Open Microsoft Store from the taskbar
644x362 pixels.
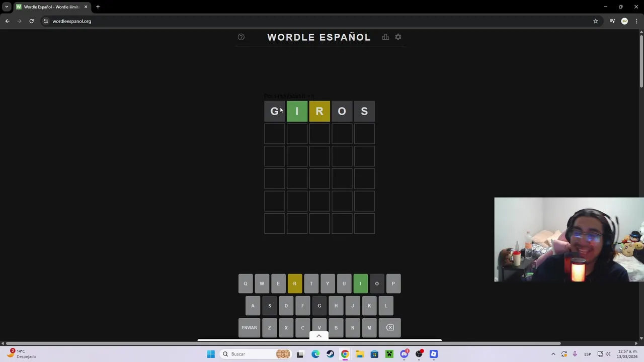click(x=374, y=354)
